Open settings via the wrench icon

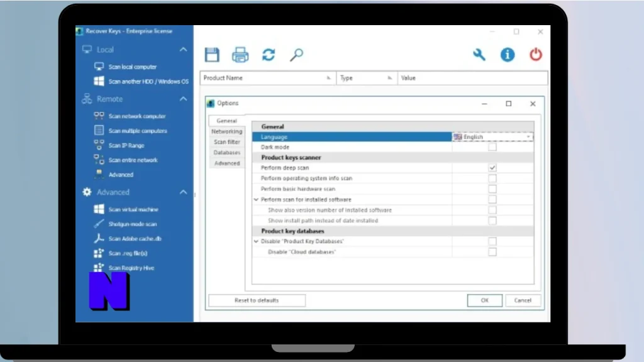(479, 55)
